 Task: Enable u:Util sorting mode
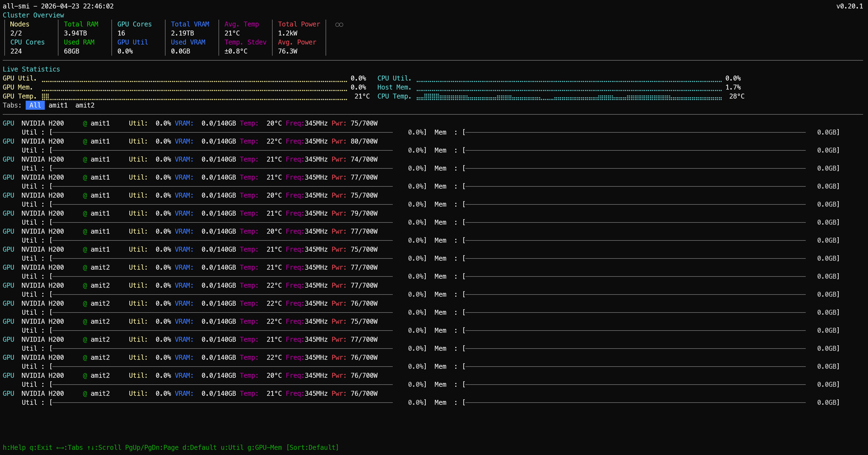pyautogui.click(x=232, y=448)
